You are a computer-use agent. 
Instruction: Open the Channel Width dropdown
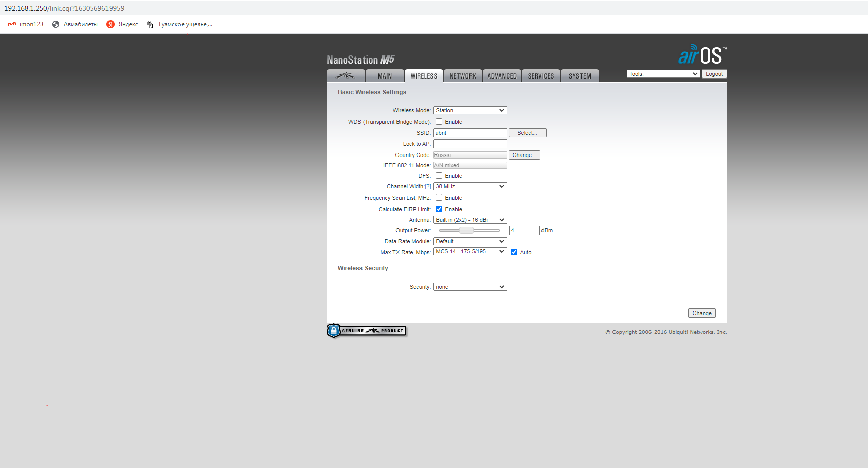coord(470,186)
